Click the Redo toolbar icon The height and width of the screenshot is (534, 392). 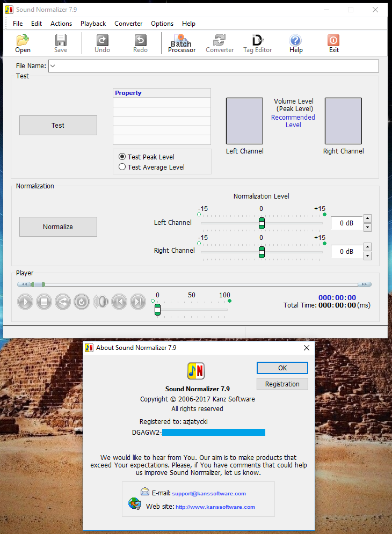[140, 43]
